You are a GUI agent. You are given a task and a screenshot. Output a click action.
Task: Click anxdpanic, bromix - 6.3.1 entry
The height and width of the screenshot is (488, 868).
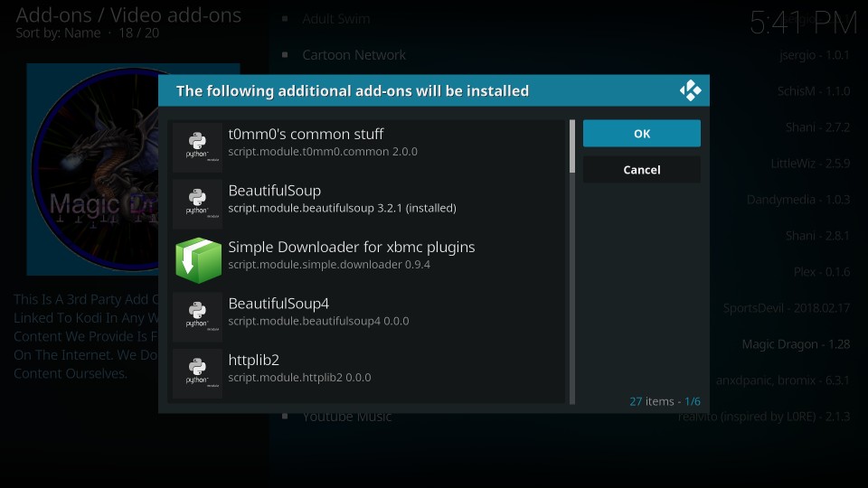click(x=782, y=380)
